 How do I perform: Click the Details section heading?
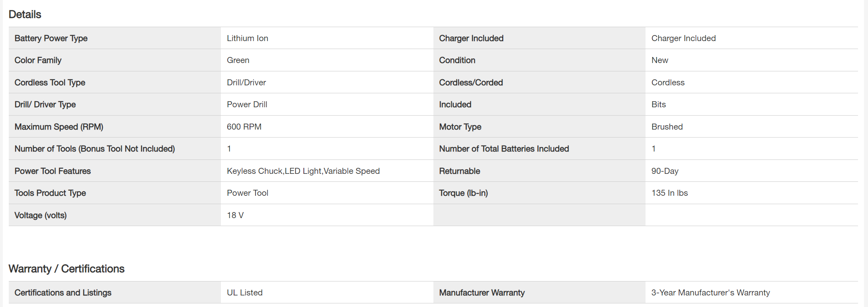click(x=25, y=14)
